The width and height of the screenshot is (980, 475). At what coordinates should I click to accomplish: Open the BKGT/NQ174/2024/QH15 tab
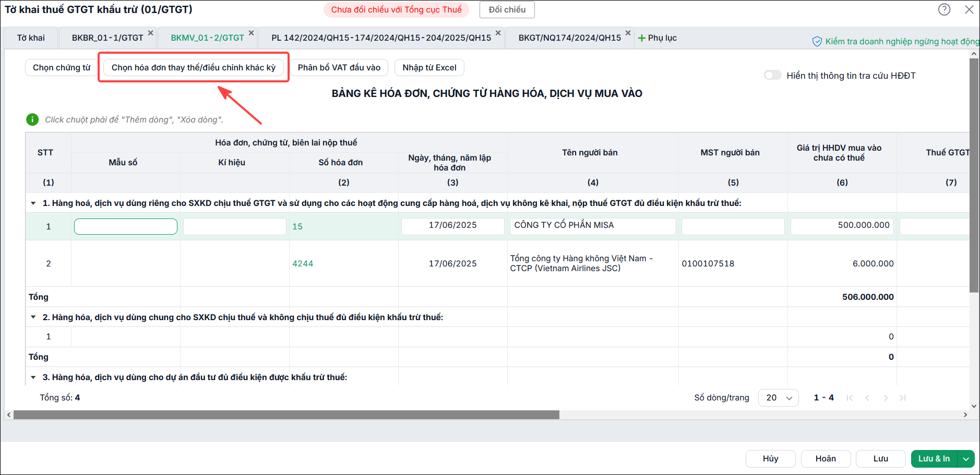click(570, 38)
